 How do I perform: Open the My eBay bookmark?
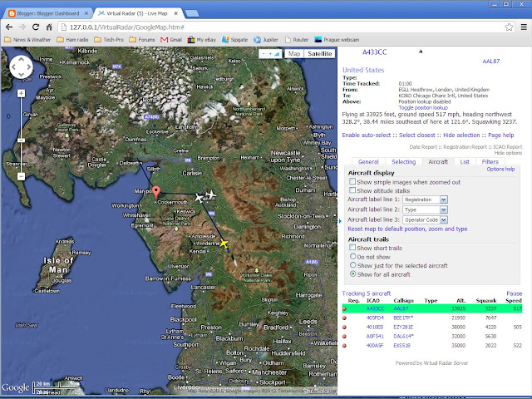coord(201,40)
